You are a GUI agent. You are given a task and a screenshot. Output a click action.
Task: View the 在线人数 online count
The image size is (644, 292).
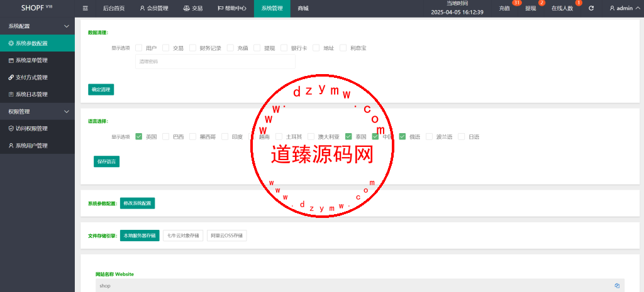(562, 8)
